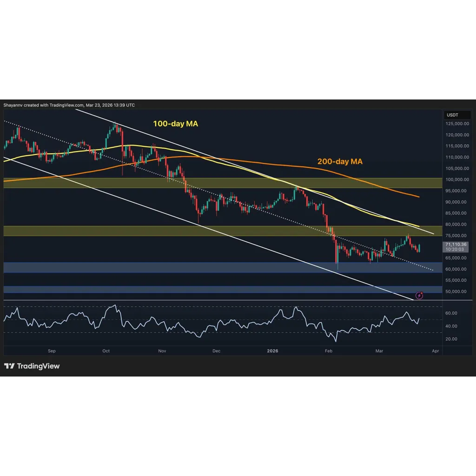Click the chart header 'Shayannv created with TradingView.com'
Screen dimensions: 476x476
[43, 105]
